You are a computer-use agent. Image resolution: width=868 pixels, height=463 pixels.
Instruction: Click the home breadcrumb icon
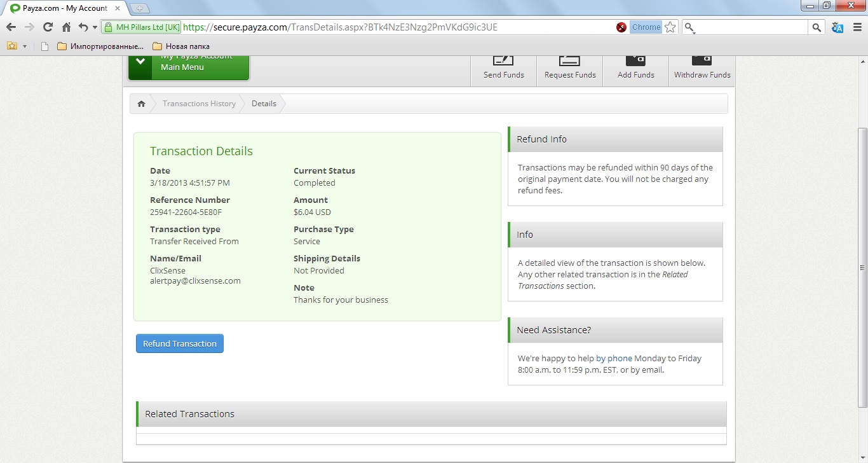tap(141, 104)
